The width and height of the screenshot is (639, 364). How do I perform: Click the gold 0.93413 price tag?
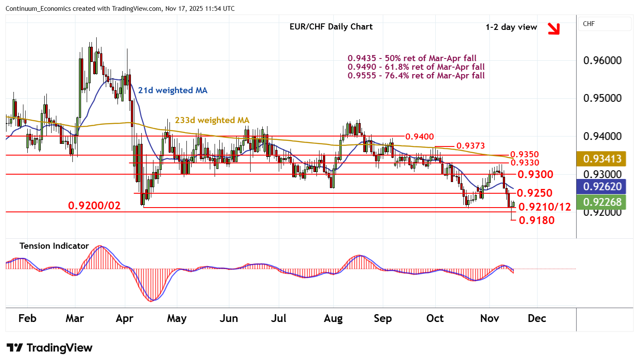(602, 159)
